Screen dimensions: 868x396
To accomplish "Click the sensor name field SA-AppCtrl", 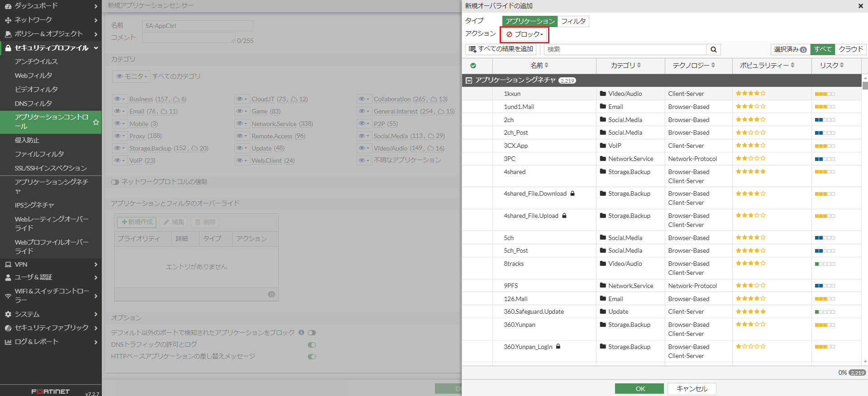I will (198, 26).
